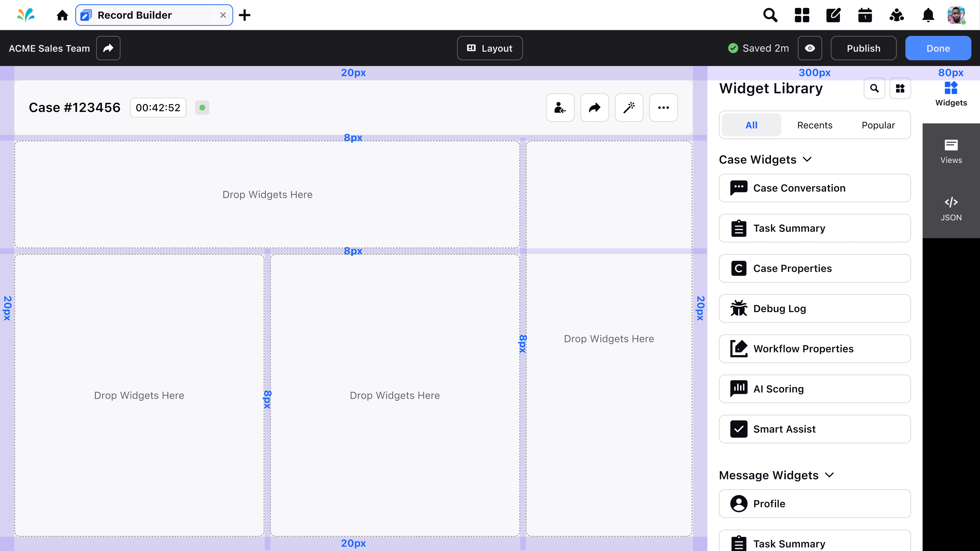The height and width of the screenshot is (551, 980).
Task: Click the notifications bell icon
Action: (928, 15)
